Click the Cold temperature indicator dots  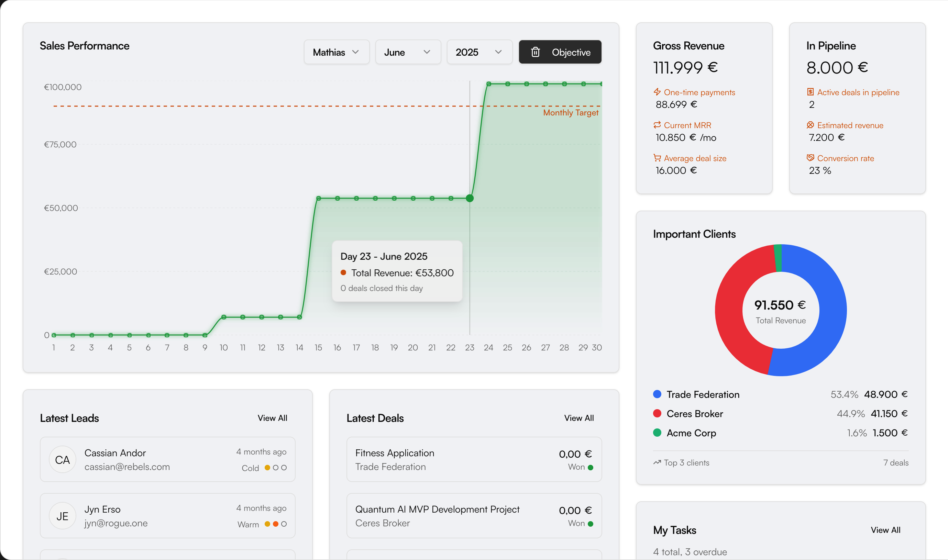276,468
